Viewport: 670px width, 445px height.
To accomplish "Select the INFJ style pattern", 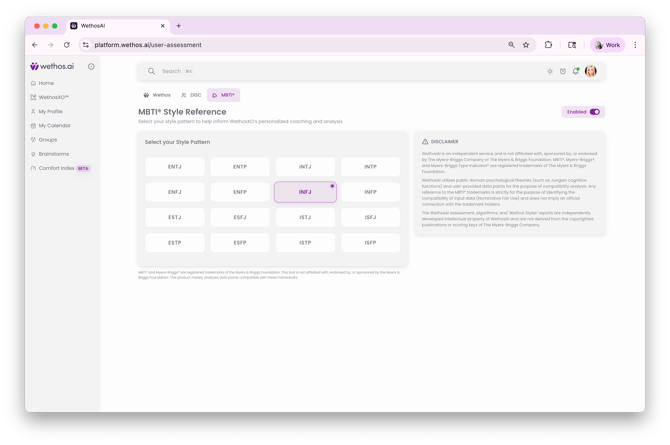I will (305, 192).
